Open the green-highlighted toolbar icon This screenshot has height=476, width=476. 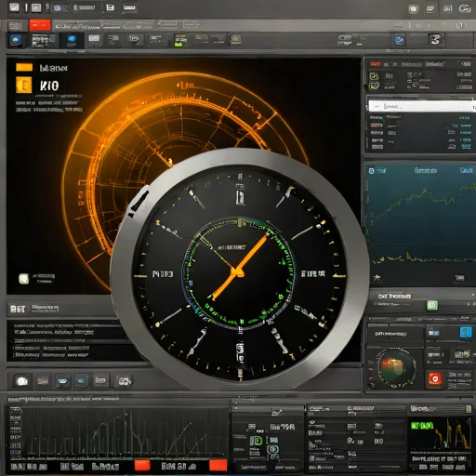(x=180, y=40)
